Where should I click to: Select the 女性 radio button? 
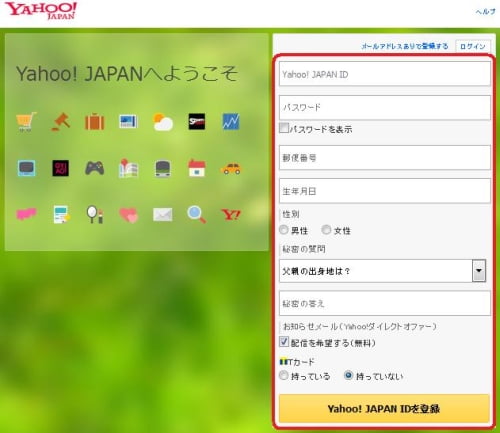tap(326, 230)
